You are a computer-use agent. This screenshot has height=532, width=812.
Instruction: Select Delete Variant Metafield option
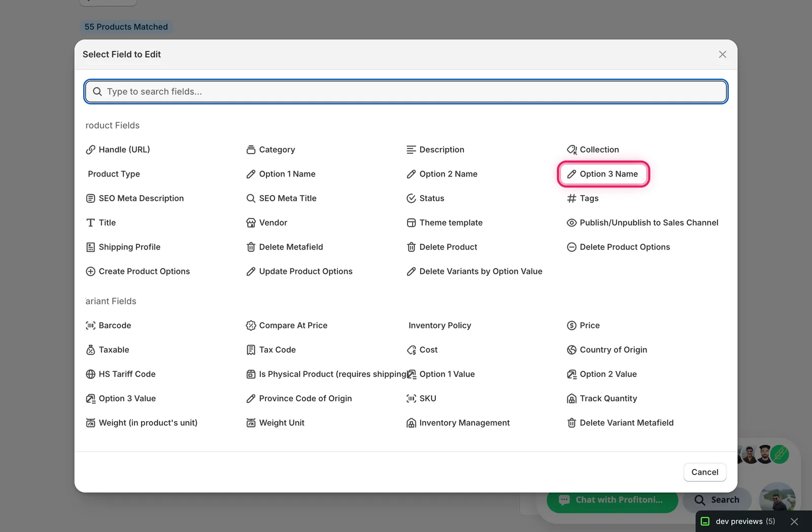[620, 423]
